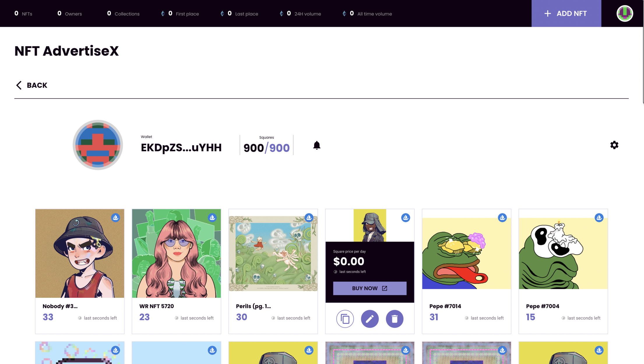644x364 pixels.
Task: Select the All time volume stat
Action: click(x=368, y=14)
